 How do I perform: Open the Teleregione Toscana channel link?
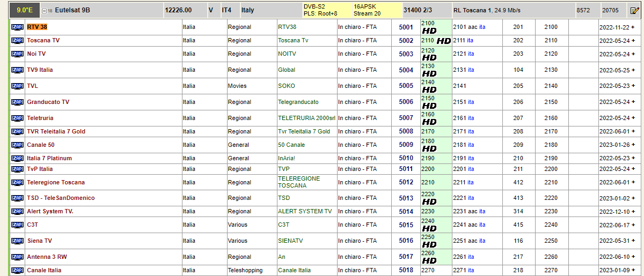click(56, 182)
